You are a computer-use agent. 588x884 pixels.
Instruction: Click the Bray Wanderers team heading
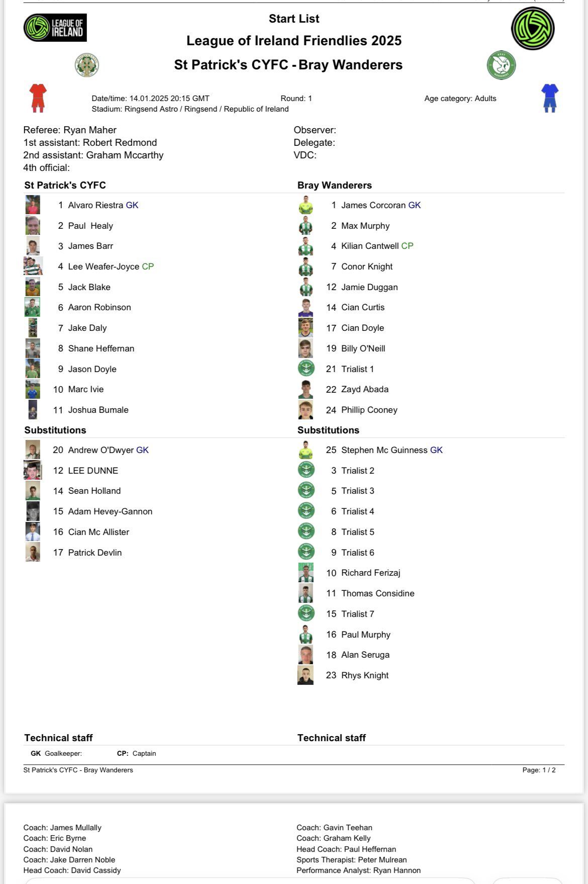pyautogui.click(x=334, y=185)
